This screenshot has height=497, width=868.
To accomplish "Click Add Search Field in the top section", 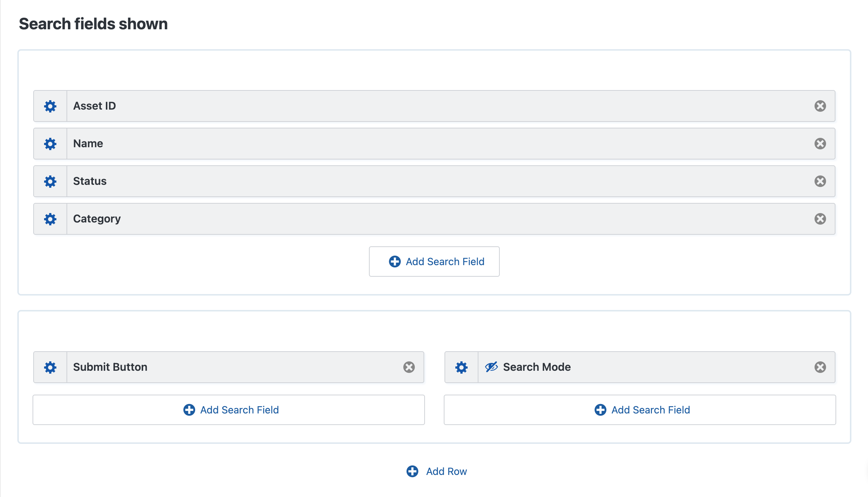I will click(434, 262).
